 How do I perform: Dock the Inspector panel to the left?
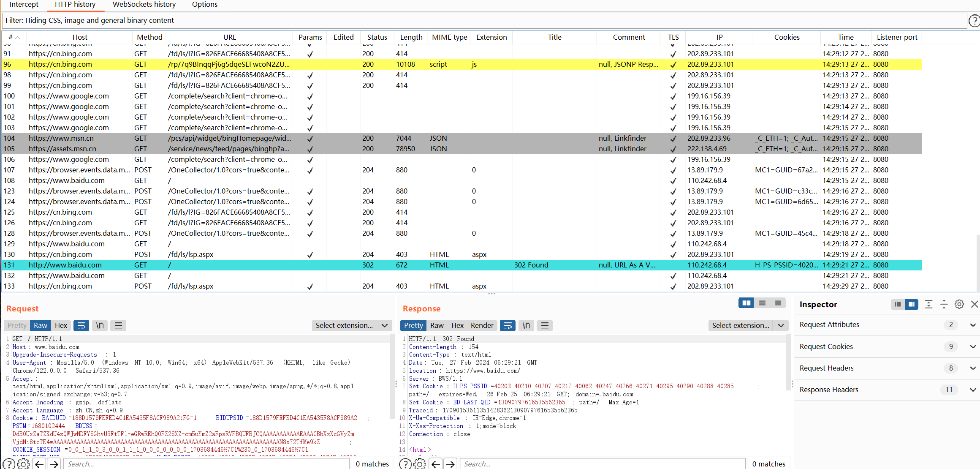(898, 304)
